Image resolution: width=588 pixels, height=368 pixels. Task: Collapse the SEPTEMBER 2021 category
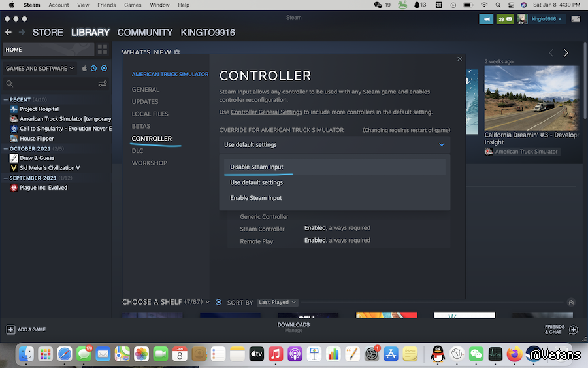[x=6, y=178]
